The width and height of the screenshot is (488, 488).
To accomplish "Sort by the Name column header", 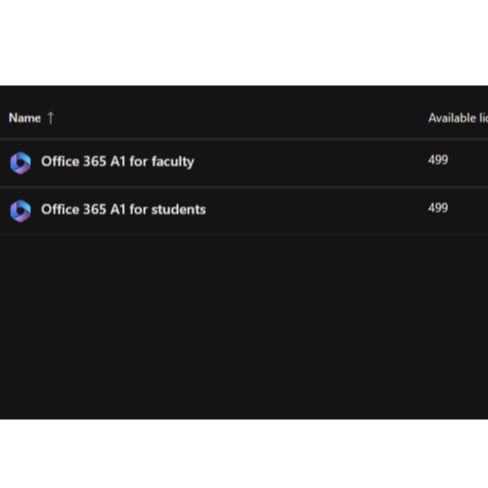I will coord(25,118).
